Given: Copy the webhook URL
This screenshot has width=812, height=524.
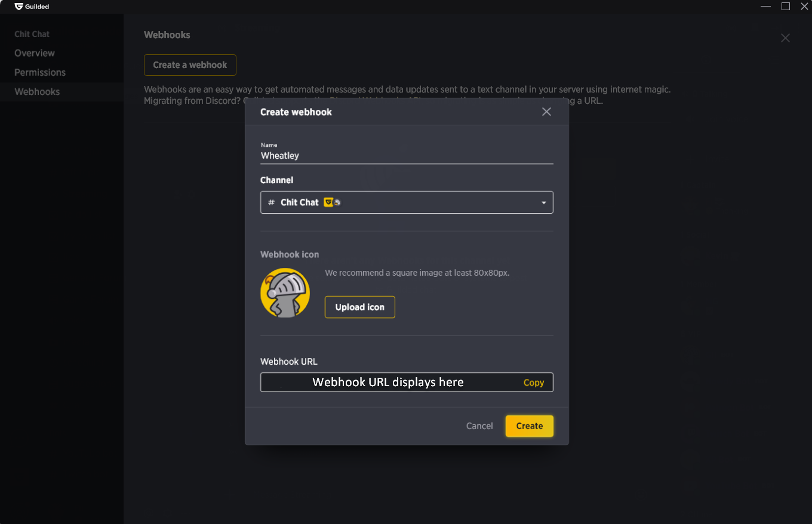Looking at the screenshot, I should pos(533,383).
